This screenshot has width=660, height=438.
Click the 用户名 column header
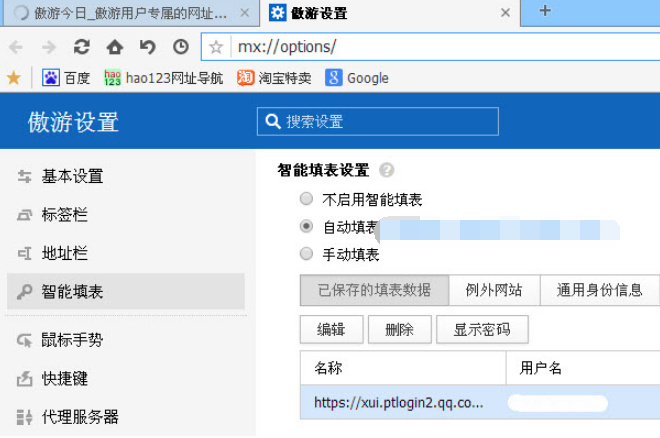click(583, 368)
